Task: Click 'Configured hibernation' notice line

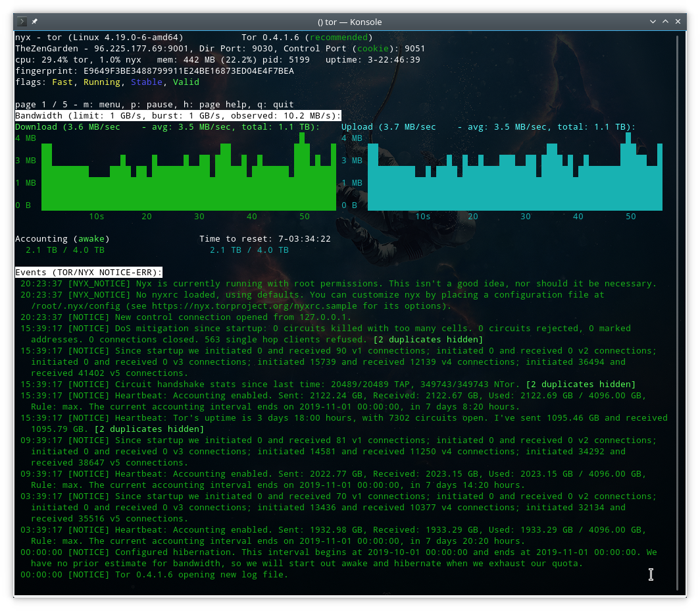Action: coord(338,558)
